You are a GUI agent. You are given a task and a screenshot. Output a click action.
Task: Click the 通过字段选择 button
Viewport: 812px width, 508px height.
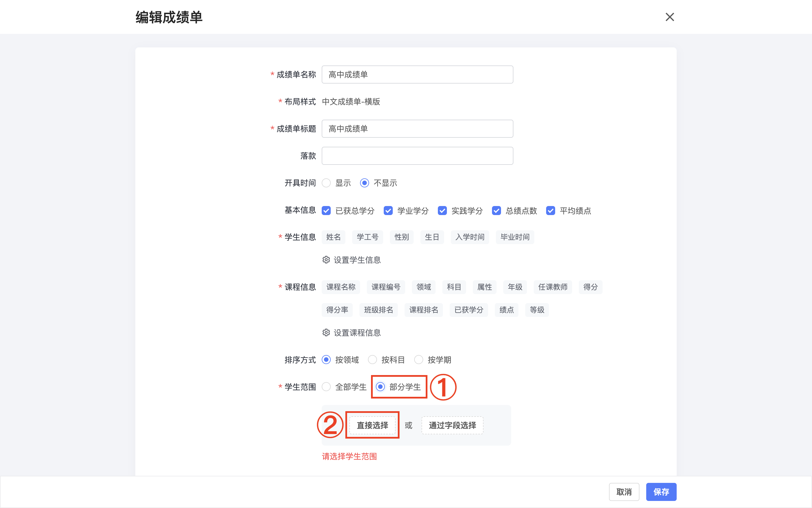coord(452,425)
